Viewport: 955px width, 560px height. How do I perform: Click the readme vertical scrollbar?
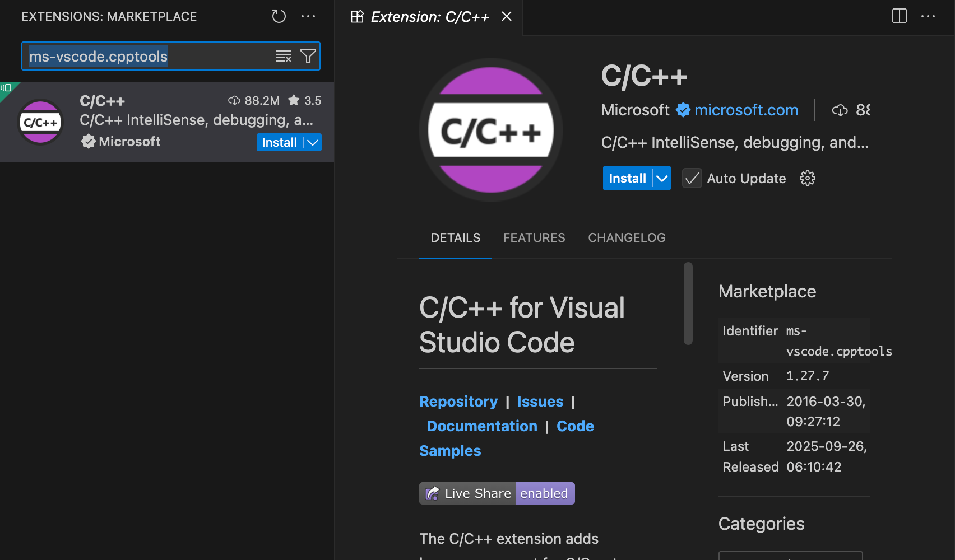pos(688,304)
